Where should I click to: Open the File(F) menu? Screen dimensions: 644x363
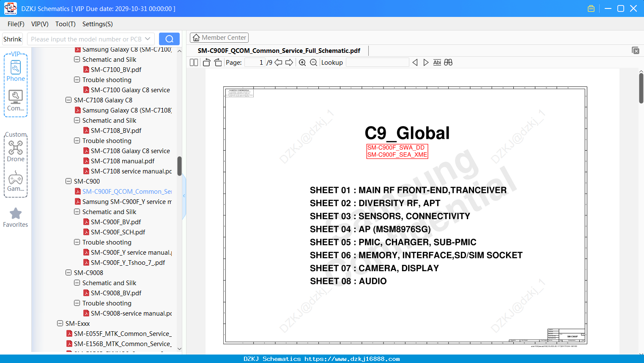[x=16, y=24]
